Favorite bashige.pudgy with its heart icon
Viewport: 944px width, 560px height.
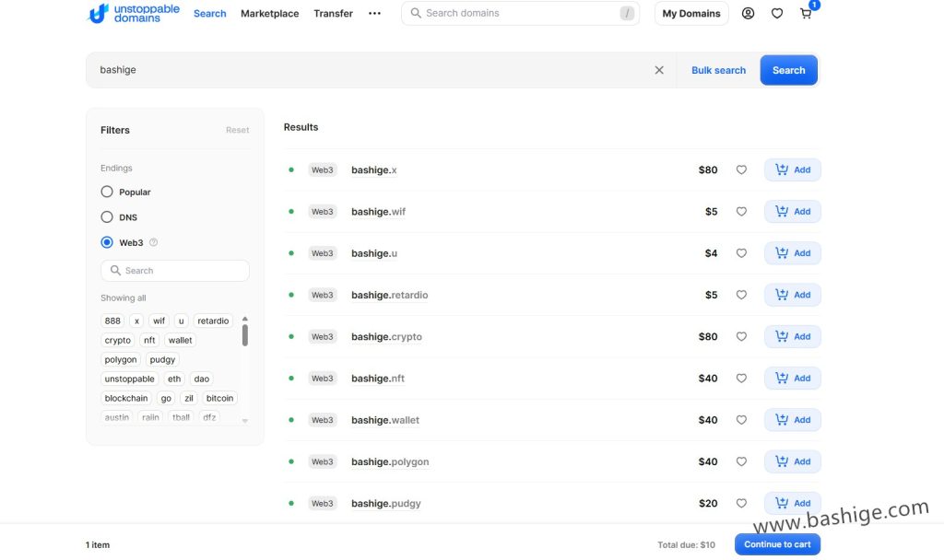741,504
